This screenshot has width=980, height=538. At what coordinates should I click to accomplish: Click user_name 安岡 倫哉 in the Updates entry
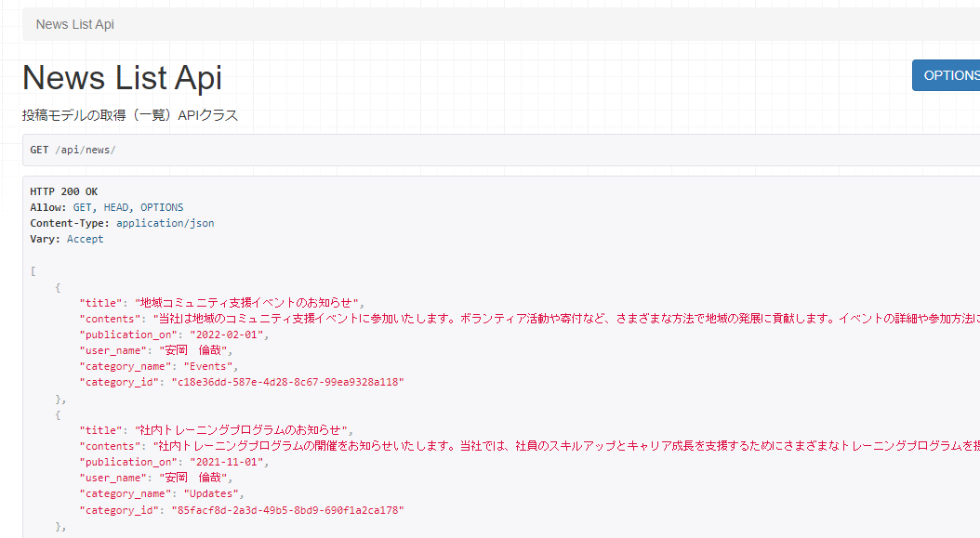click(193, 478)
